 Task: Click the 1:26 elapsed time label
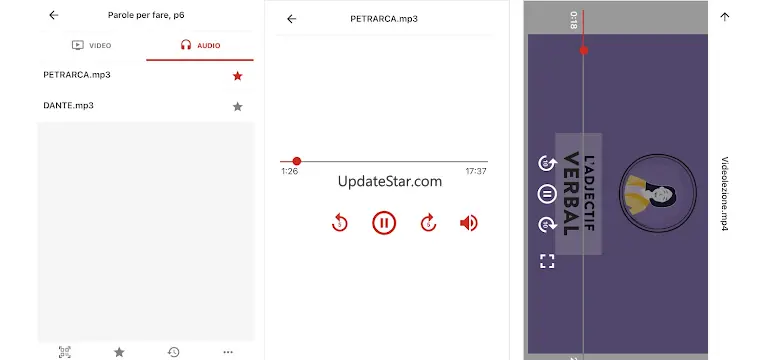289,171
